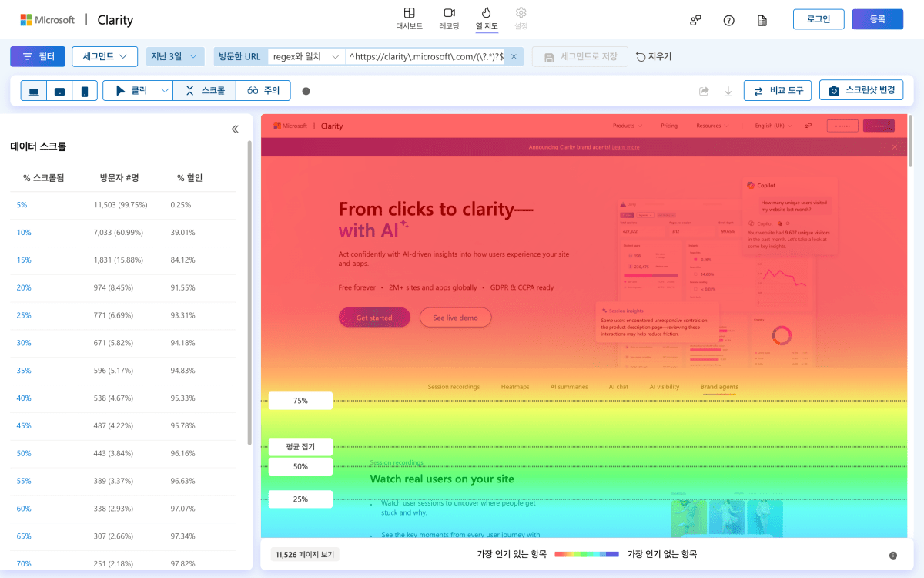The height and width of the screenshot is (578, 924).
Task: Select the 열 지도 heatmap tab
Action: (487, 18)
